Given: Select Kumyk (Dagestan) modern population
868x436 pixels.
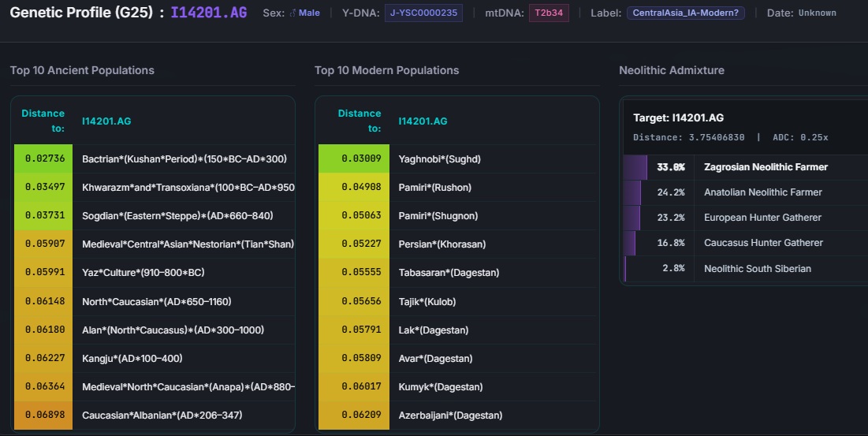Looking at the screenshot, I should [457, 387].
